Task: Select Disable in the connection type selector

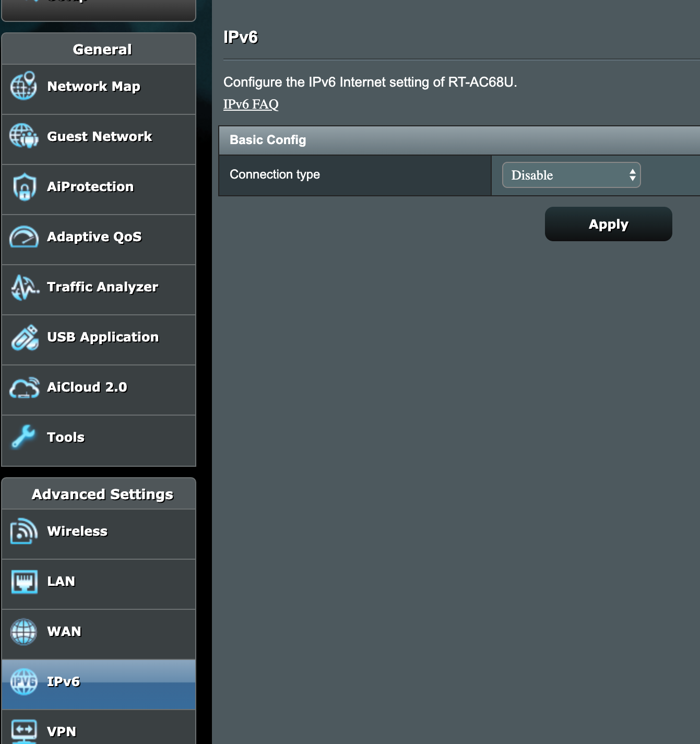Action: 571,175
